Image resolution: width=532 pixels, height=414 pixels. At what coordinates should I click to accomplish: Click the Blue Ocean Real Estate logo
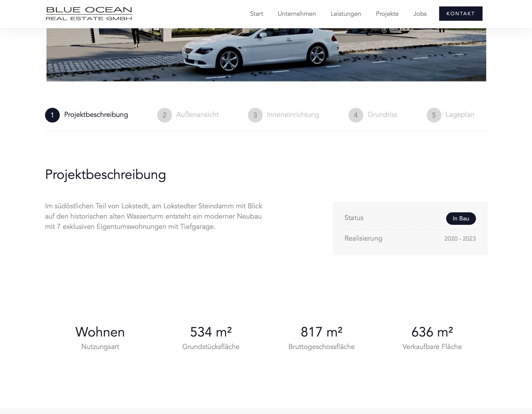click(89, 14)
